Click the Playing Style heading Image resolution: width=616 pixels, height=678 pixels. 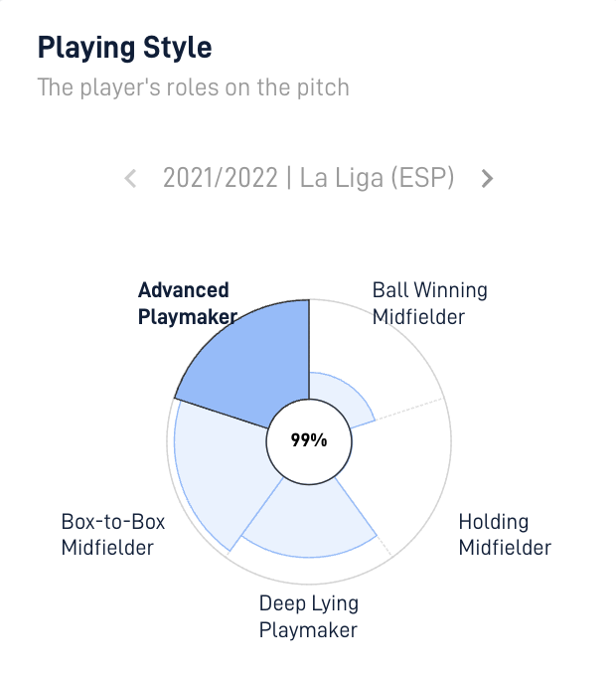tap(124, 48)
